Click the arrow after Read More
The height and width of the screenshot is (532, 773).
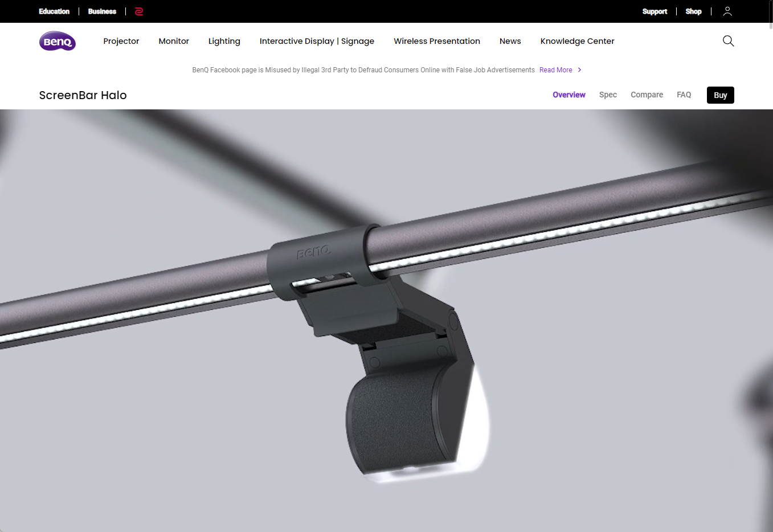point(579,70)
